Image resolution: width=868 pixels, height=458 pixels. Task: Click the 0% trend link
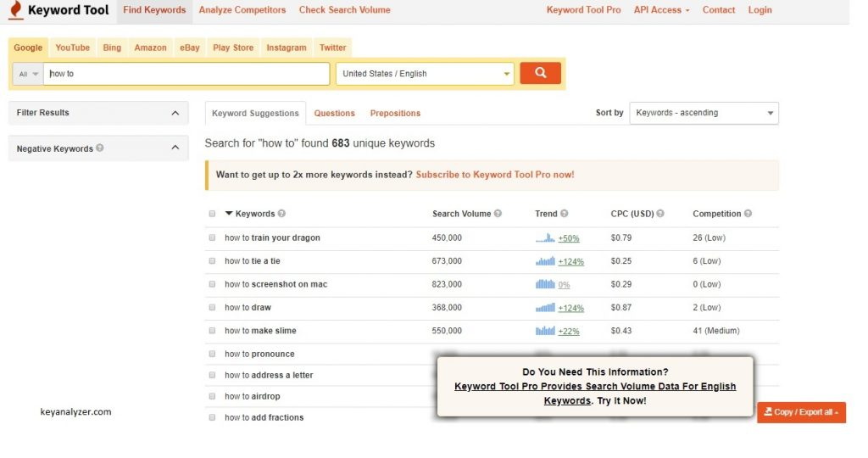tap(564, 285)
